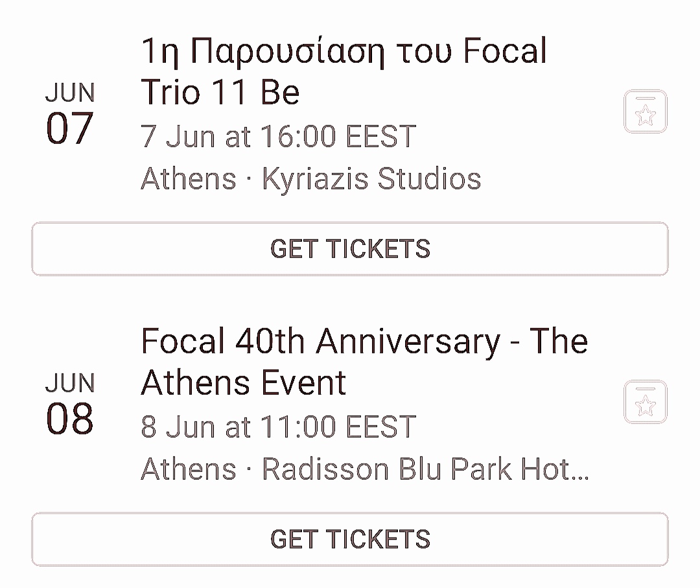
Task: Click the Trio 11 Be title line
Action: click(x=220, y=92)
